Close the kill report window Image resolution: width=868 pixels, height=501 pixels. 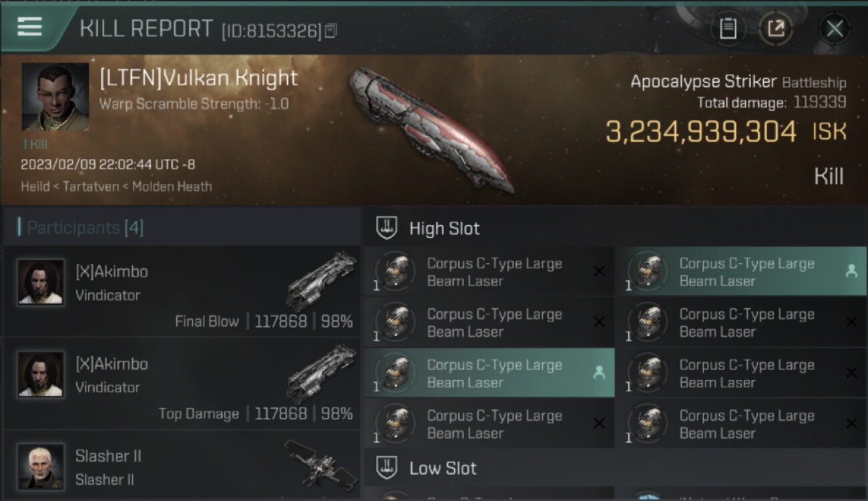pyautogui.click(x=835, y=29)
